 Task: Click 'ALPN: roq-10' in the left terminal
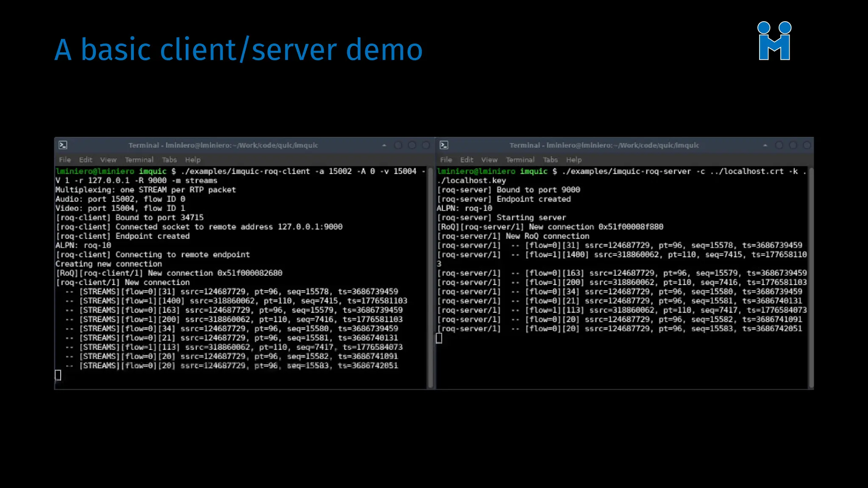tap(83, 245)
